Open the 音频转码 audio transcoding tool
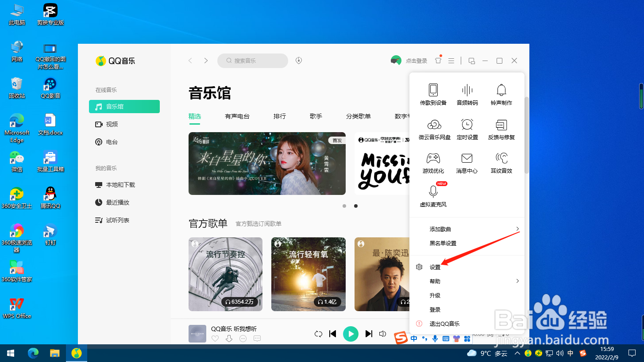This screenshot has width=644, height=362. coord(467,94)
